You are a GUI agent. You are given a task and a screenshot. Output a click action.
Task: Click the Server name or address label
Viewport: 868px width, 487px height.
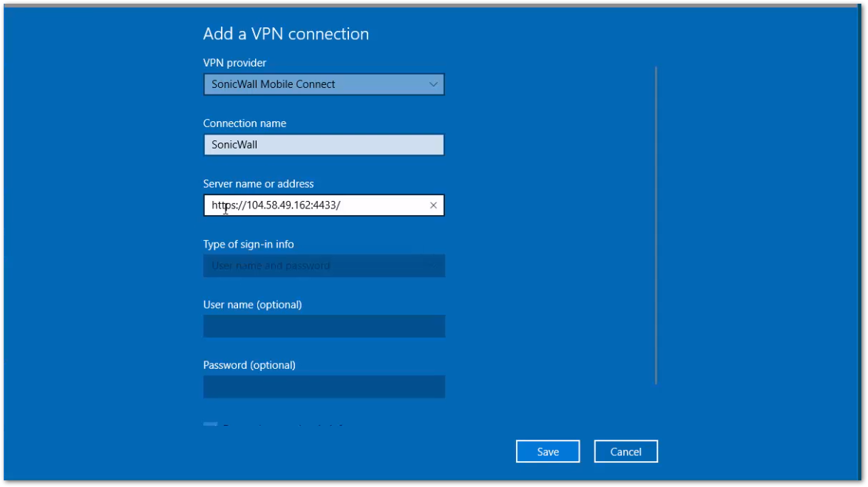tap(258, 184)
